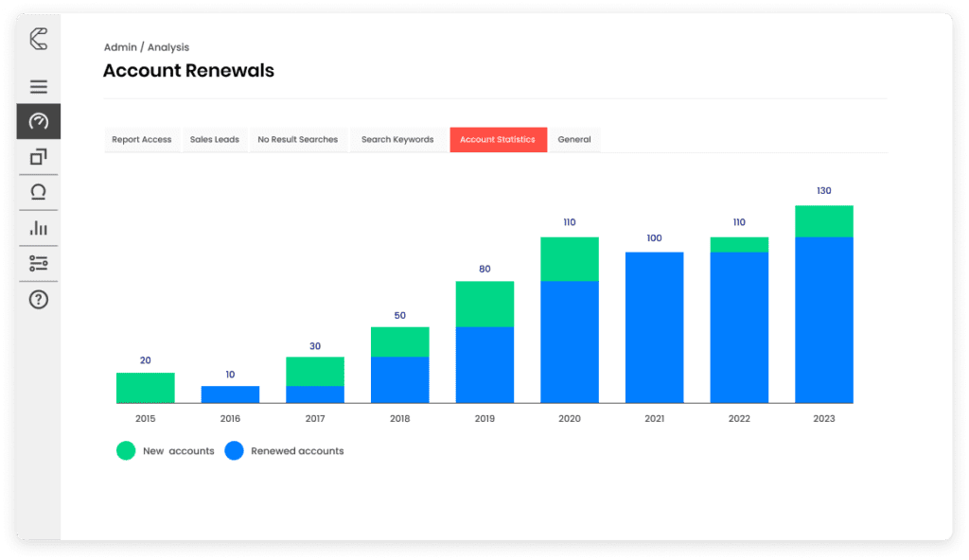The image size is (969, 560).
Task: Select the No Result Searches tab
Action: click(298, 140)
